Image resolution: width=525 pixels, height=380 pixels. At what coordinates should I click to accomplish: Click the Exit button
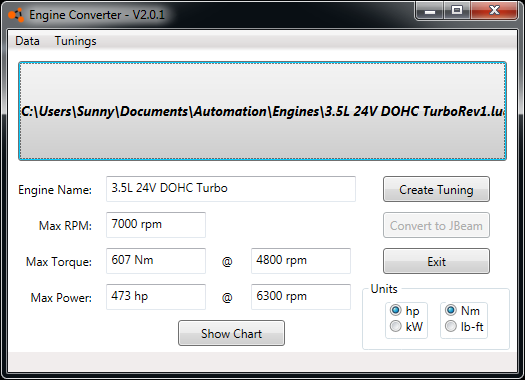(436, 261)
